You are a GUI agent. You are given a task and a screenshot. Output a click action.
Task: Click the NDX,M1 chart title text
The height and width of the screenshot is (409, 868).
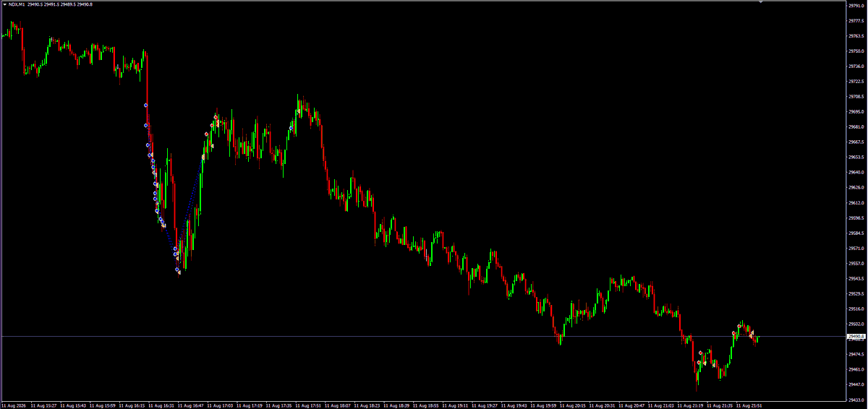[x=17, y=5]
